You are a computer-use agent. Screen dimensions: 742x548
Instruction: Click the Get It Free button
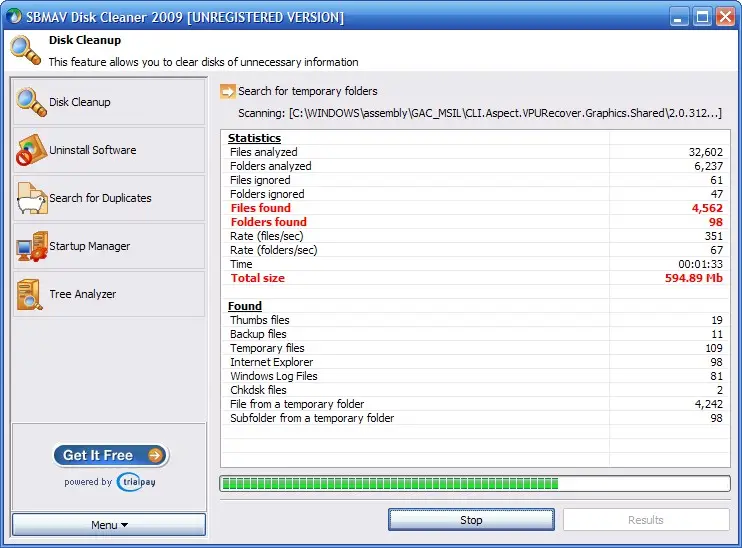[111, 455]
